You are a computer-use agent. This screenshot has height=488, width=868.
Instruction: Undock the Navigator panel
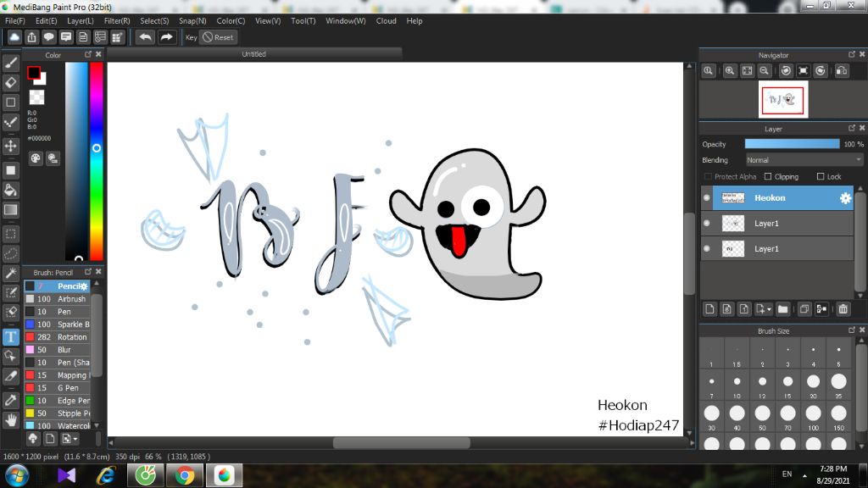851,54
